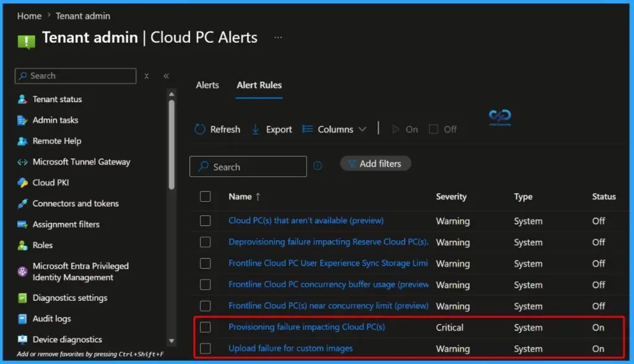Click the Export download icon
Screen dimensions: 634x364
pyautogui.click(x=256, y=129)
